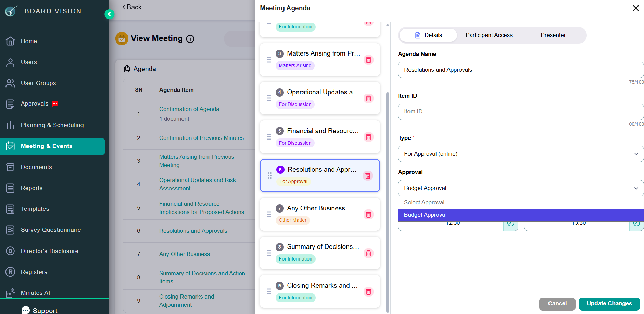The height and width of the screenshot is (314, 644).
Task: Open Resolutions and Approvals table link
Action: (193, 231)
